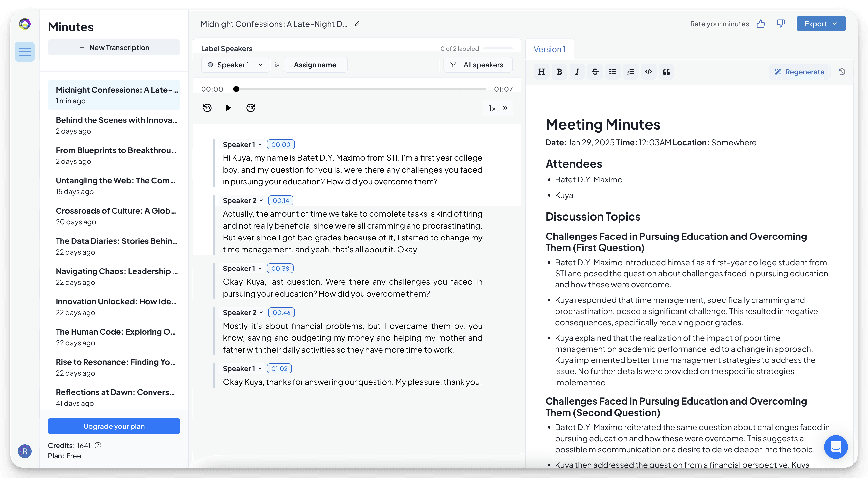Image resolution: width=868 pixels, height=478 pixels.
Task: Open the Speaker 1 dropdown
Action: coord(235,65)
